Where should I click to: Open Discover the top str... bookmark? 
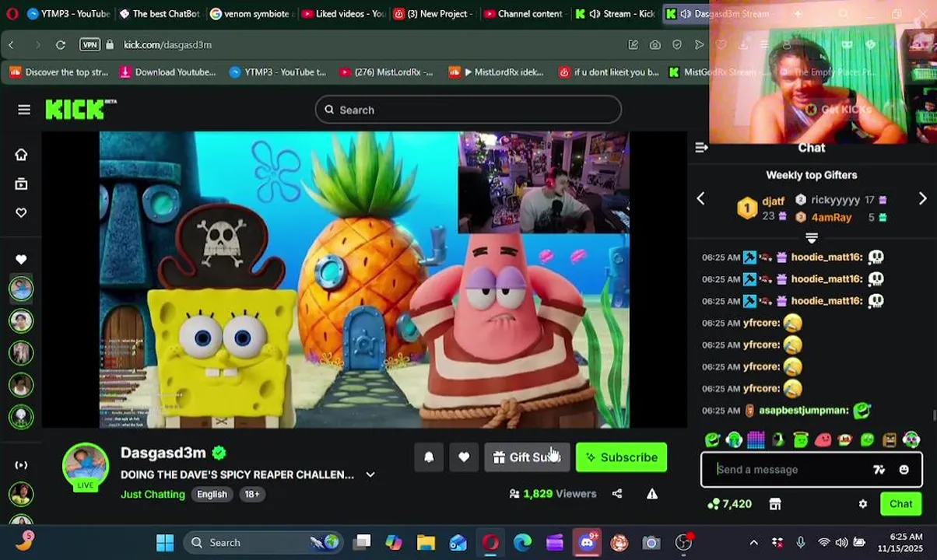tap(59, 72)
